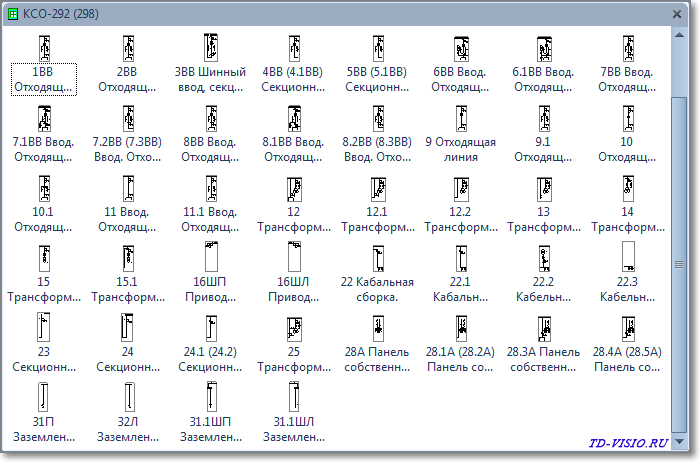
Task: Click the 22.2 Кабельн... shape
Action: coord(543,274)
